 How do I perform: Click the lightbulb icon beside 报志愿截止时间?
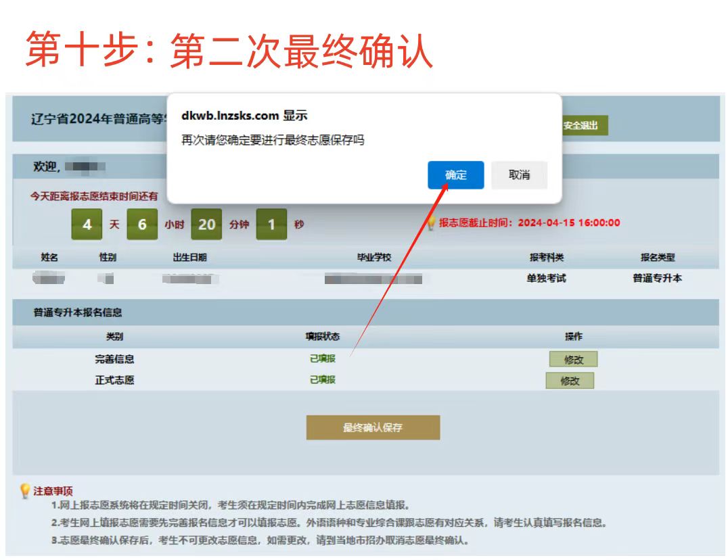pyautogui.click(x=431, y=223)
